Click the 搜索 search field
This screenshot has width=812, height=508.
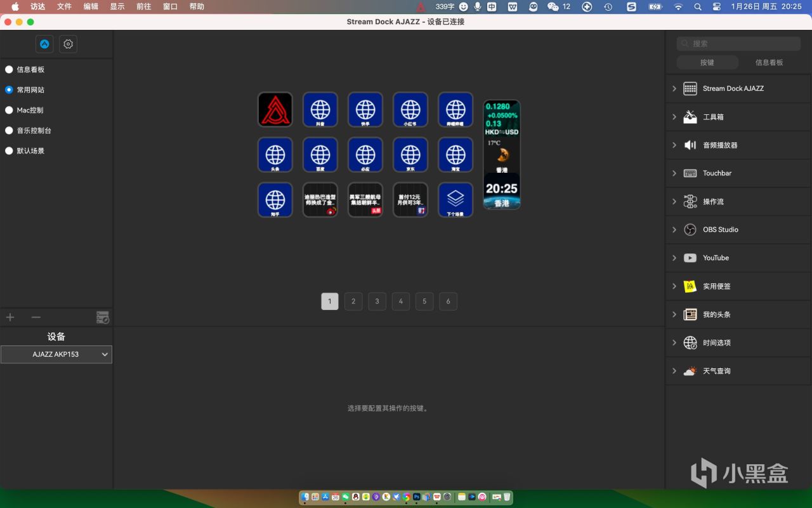[738, 43]
